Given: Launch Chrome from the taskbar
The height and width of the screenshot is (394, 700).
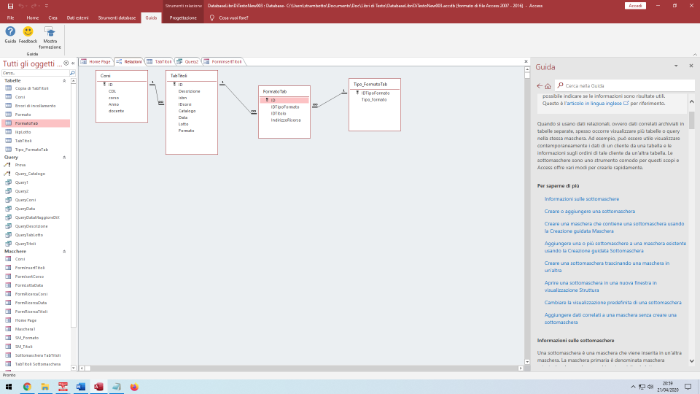Looking at the screenshot, I should pos(27,387).
